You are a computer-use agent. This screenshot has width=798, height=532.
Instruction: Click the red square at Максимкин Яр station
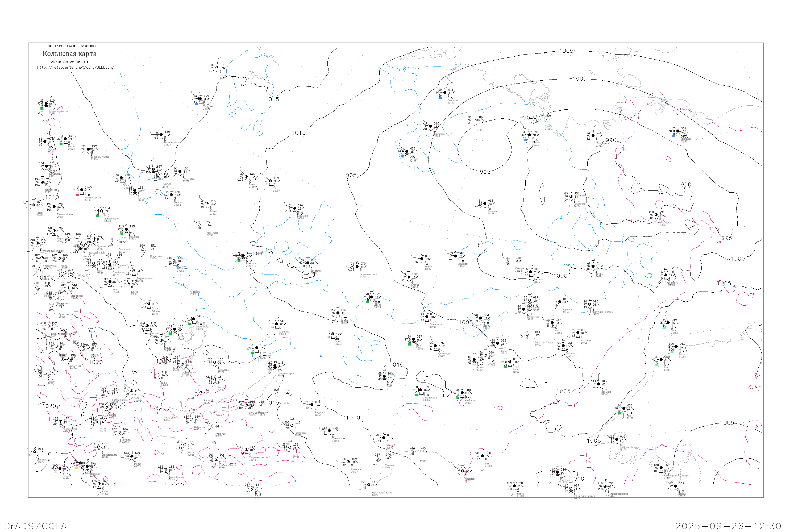(77, 195)
